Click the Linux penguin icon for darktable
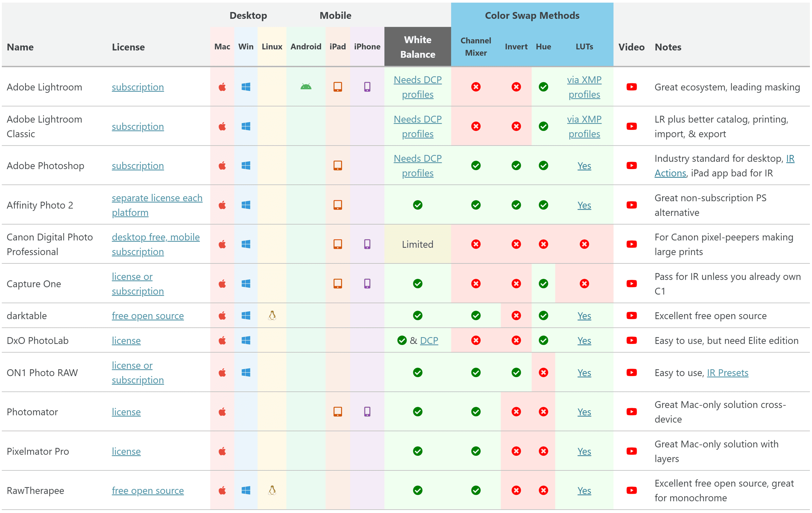 pyautogui.click(x=272, y=316)
